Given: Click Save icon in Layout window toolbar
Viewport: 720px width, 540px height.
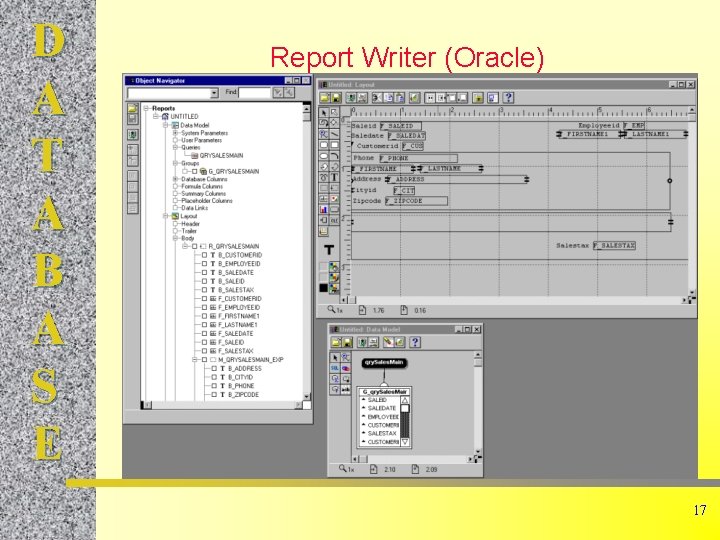Looking at the screenshot, I should pyautogui.click(x=336, y=98).
